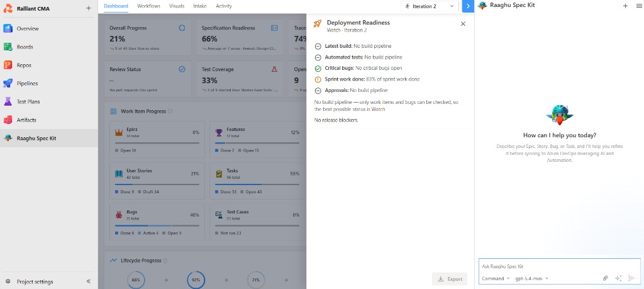This screenshot has width=644, height=289.
Task: Click the Specification Readiness card
Action: tap(240, 38)
